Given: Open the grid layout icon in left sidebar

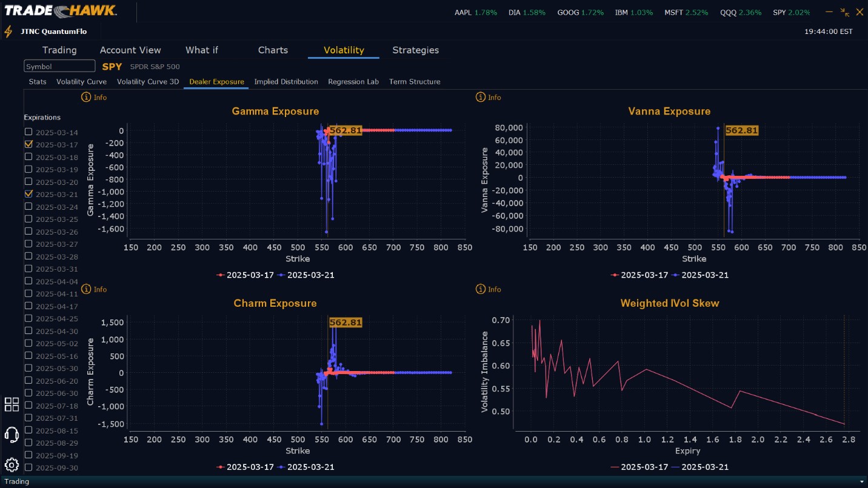Looking at the screenshot, I should click(x=12, y=404).
